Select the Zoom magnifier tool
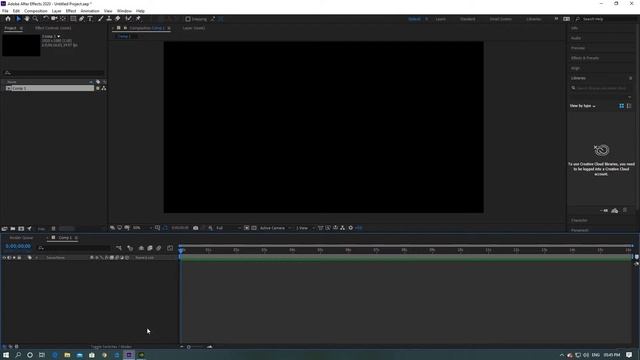 click(x=36, y=19)
